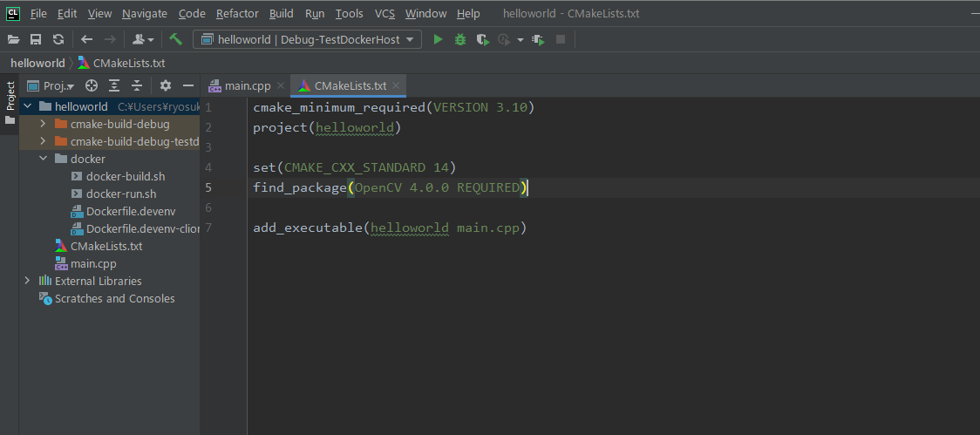Click the Save All floppy disk icon

pos(36,40)
